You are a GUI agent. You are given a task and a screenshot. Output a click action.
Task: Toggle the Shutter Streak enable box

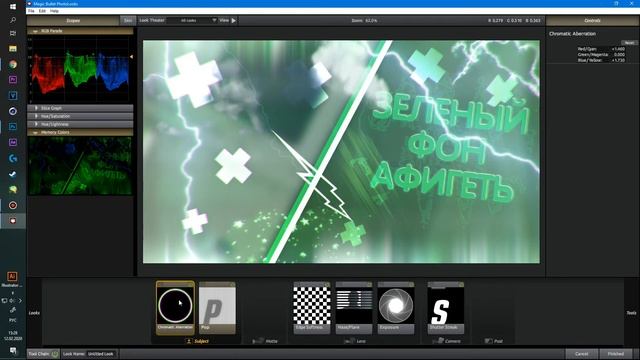(x=461, y=284)
